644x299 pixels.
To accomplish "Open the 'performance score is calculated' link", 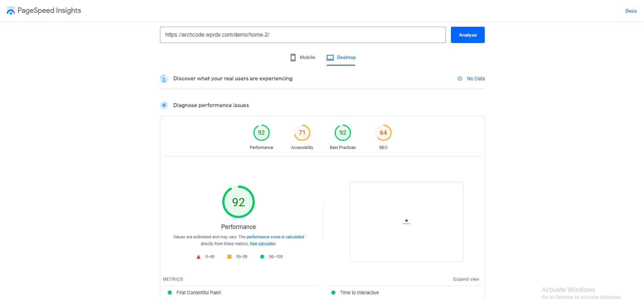I will (275, 237).
